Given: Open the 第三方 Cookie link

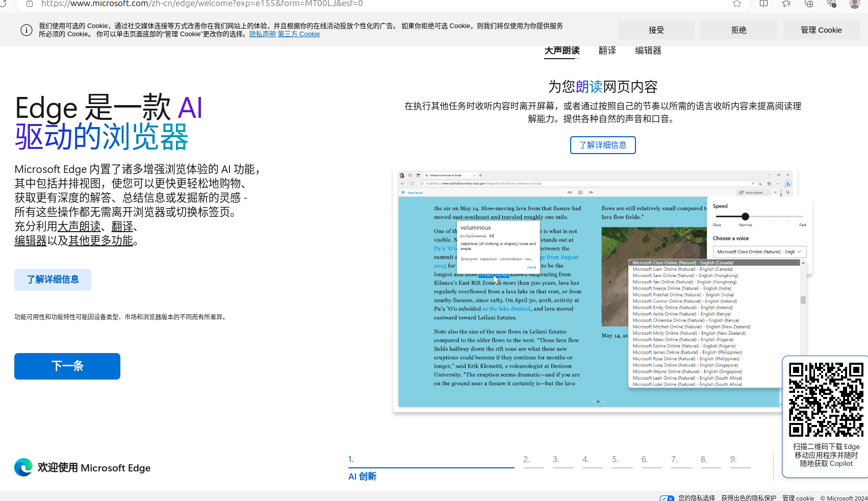Looking at the screenshot, I should (299, 34).
